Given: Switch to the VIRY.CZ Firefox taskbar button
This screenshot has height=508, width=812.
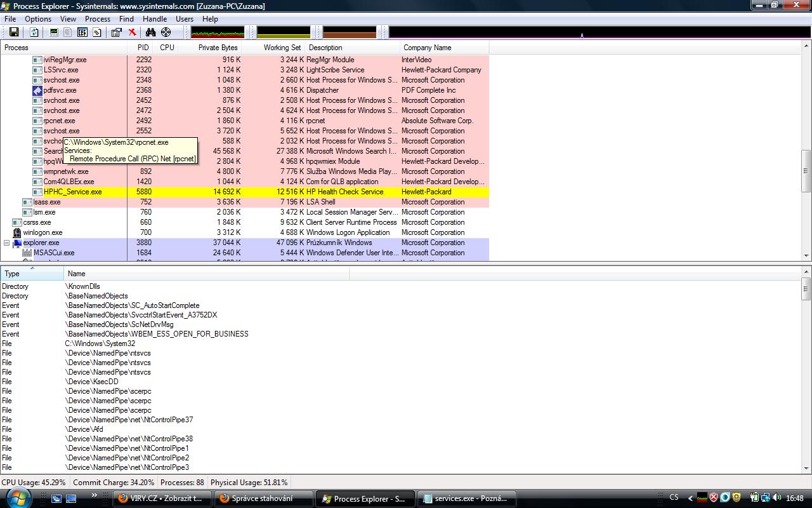Looking at the screenshot, I should pyautogui.click(x=162, y=498).
